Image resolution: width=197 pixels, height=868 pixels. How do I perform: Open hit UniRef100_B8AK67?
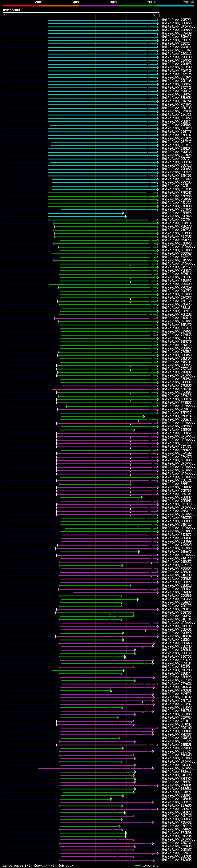pyautogui.click(x=176, y=84)
